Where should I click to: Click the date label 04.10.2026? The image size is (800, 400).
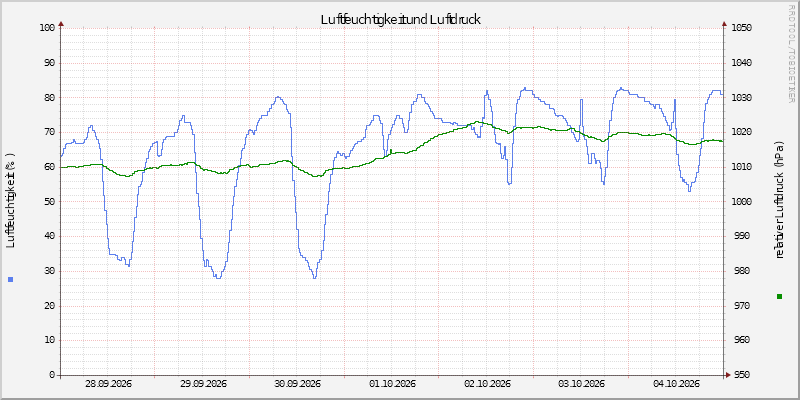click(677, 384)
